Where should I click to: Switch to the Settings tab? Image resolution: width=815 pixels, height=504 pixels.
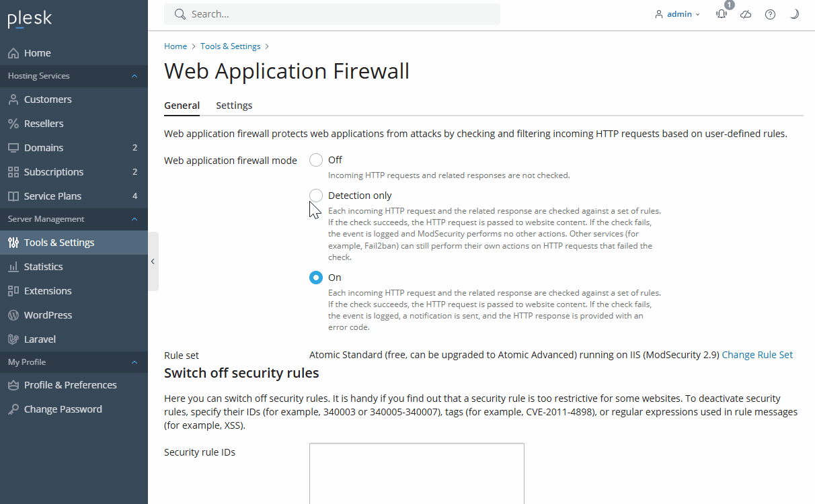[x=234, y=106]
